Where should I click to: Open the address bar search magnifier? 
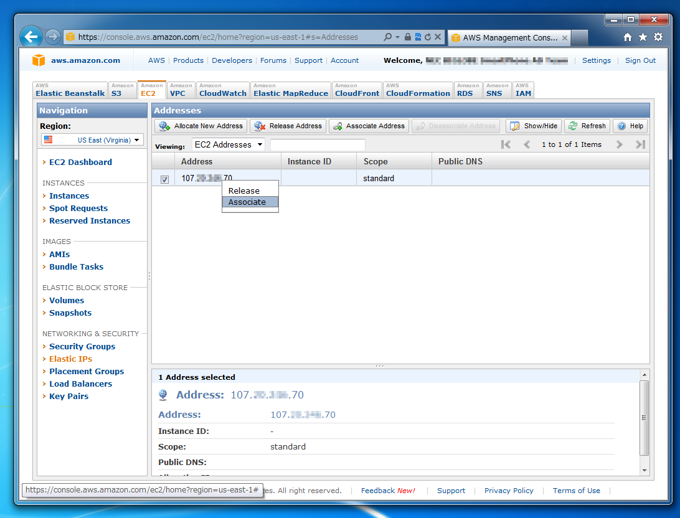[388, 37]
